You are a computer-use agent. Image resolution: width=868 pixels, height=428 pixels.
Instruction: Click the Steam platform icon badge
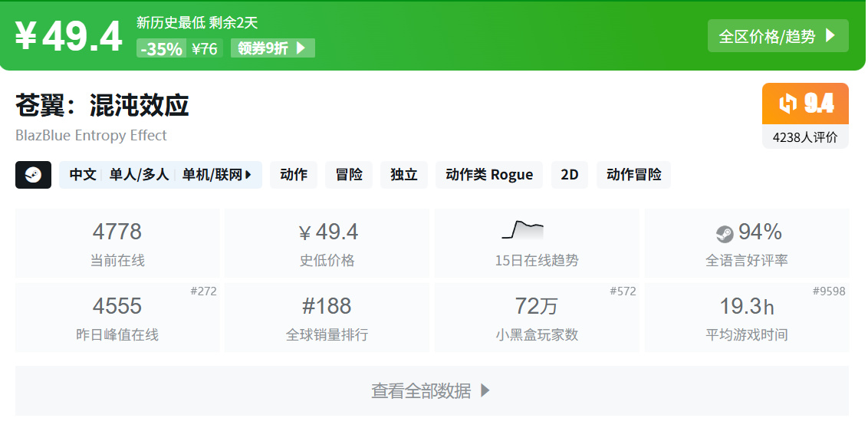click(33, 175)
